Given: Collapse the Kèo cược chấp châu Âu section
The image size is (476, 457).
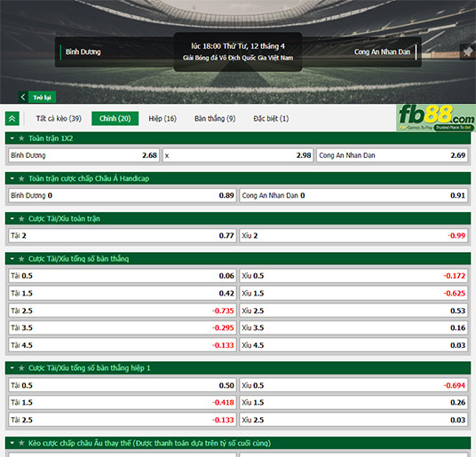Looking at the screenshot, I should click(12, 443).
